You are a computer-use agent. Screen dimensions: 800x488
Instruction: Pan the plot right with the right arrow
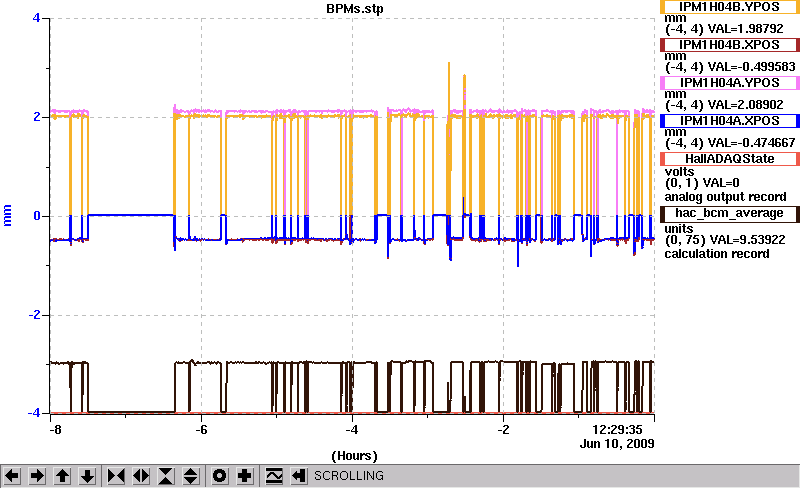click(x=37, y=476)
